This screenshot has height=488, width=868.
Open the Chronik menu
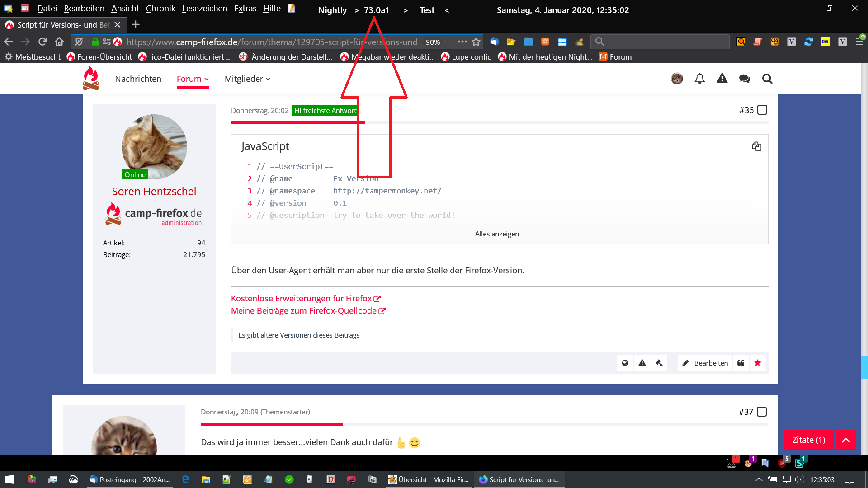pyautogui.click(x=160, y=9)
